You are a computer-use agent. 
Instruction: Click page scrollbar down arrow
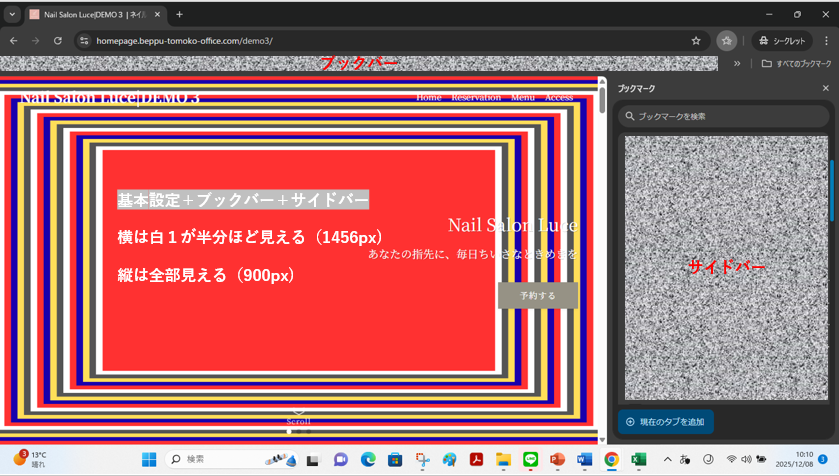tap(602, 440)
